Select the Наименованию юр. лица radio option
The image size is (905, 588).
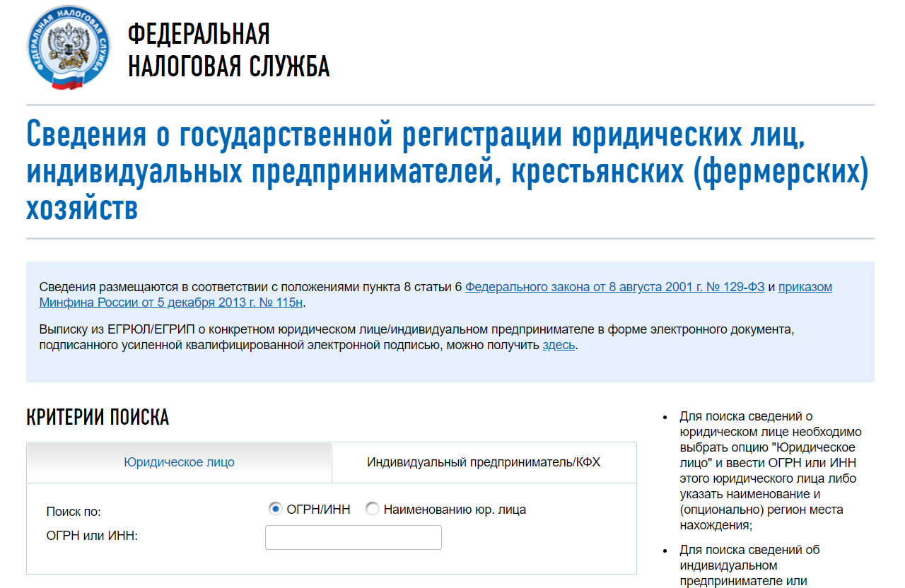tap(372, 509)
